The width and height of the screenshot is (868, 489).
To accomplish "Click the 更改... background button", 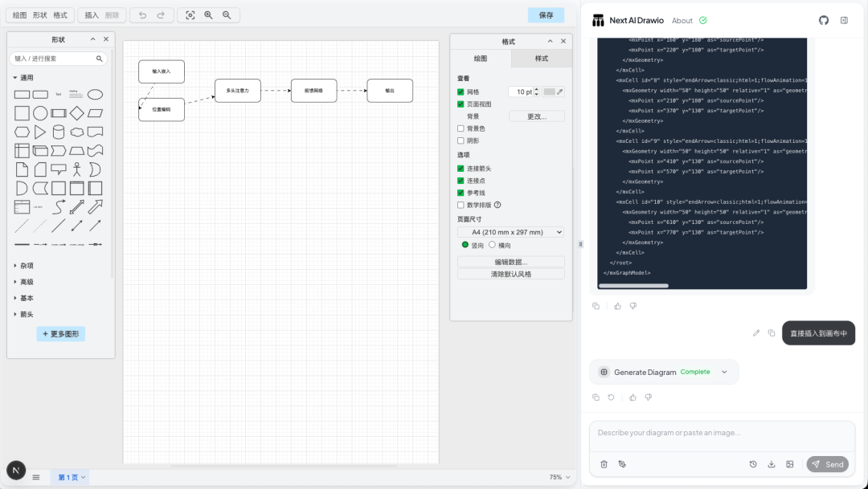I will point(537,116).
